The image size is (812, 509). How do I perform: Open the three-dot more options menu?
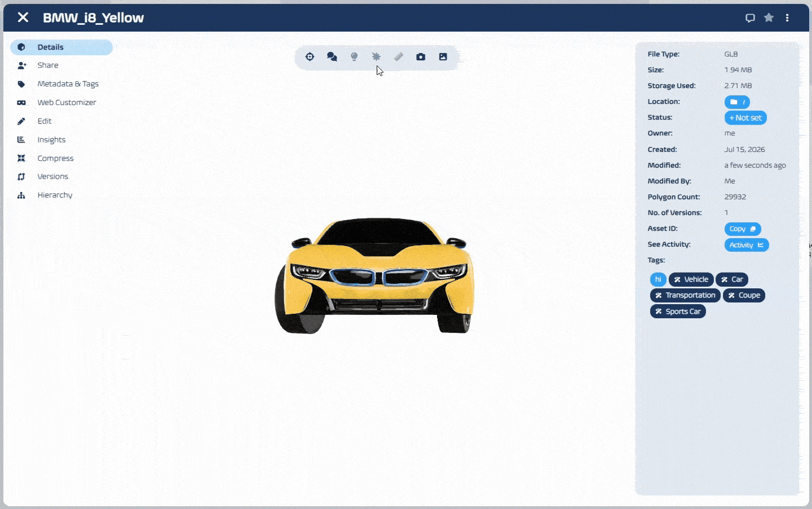(787, 18)
